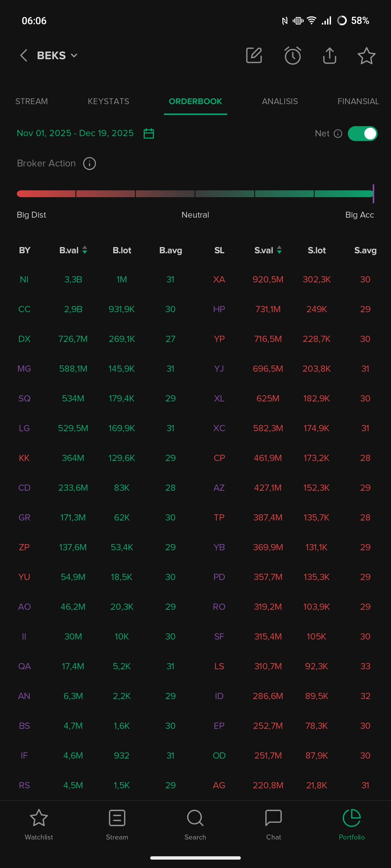Image resolution: width=391 pixels, height=868 pixels.
Task: Expand the BEKS stock dropdown
Action: pos(74,55)
